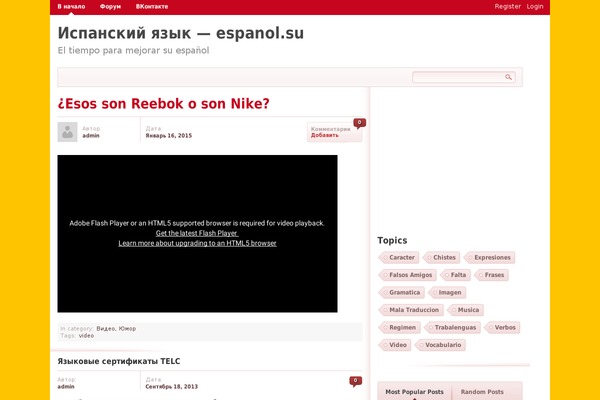600x400 pixels.
Task: Select the Mala Traduccion topic tag
Action: [411, 310]
